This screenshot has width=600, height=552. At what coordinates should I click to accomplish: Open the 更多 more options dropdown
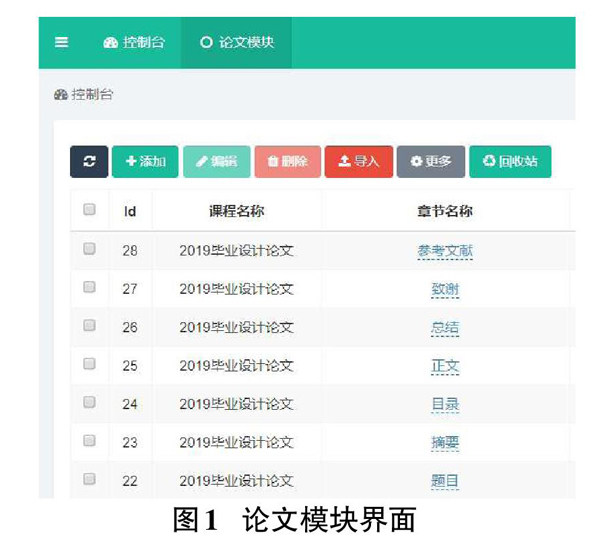click(x=430, y=161)
